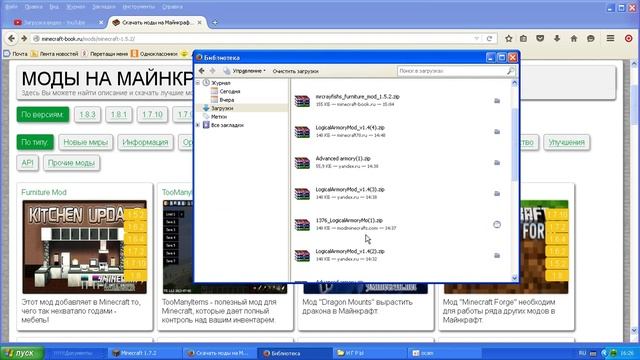Show bookmarks list icon in Firefox toolbar
This screenshot has height=360, width=640.
point(524,39)
